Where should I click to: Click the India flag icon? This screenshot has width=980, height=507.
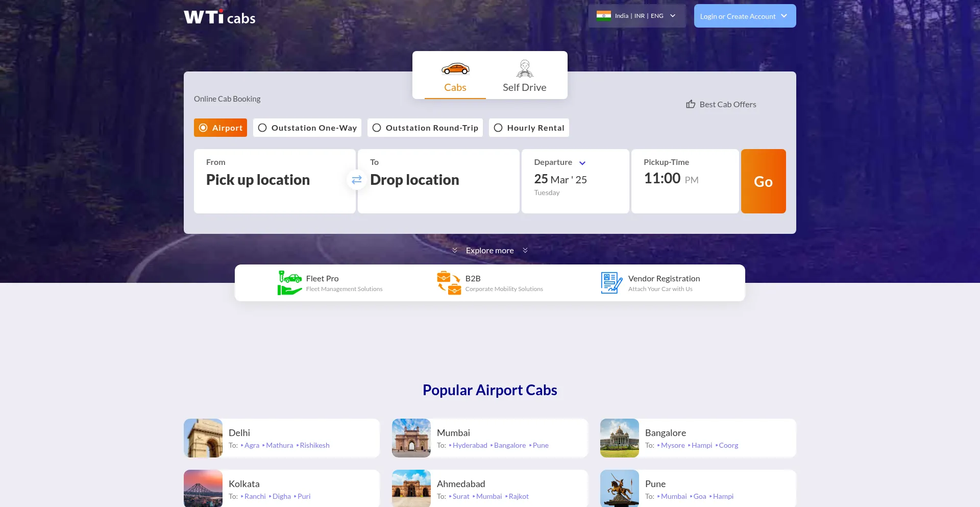click(604, 16)
